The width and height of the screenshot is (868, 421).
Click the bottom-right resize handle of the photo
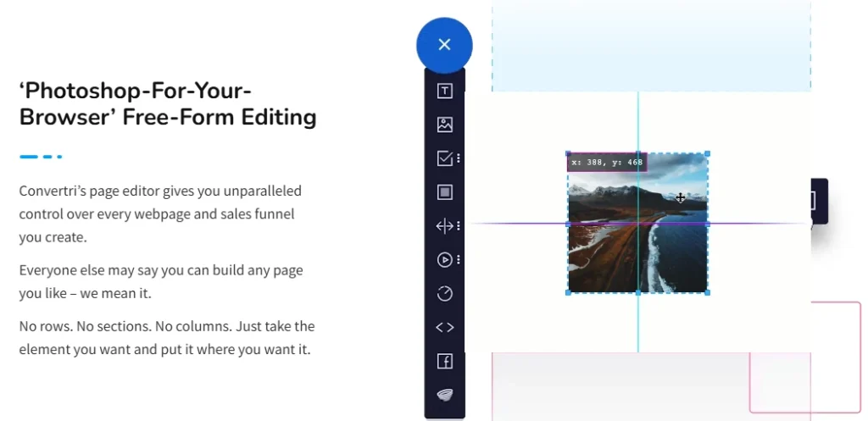[x=708, y=292]
